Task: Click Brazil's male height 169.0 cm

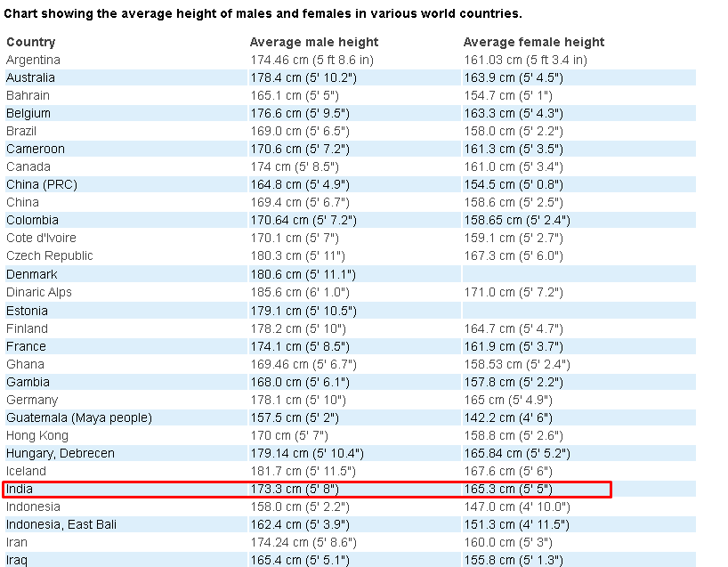Action: point(300,131)
